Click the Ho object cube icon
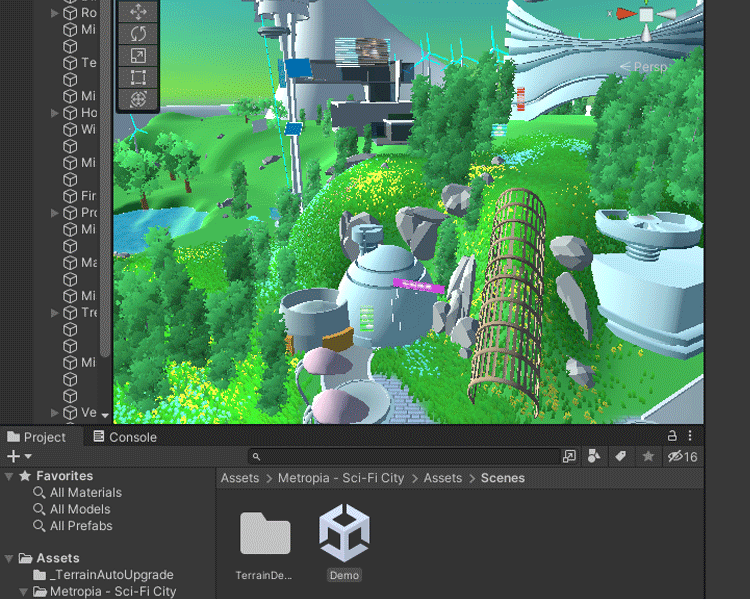Image resolution: width=750 pixels, height=614 pixels. pyautogui.click(x=70, y=113)
